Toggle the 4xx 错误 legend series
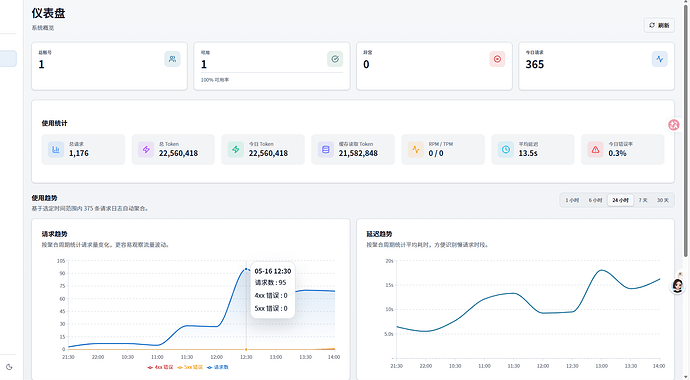Viewport: 690px width, 380px height. click(160, 367)
